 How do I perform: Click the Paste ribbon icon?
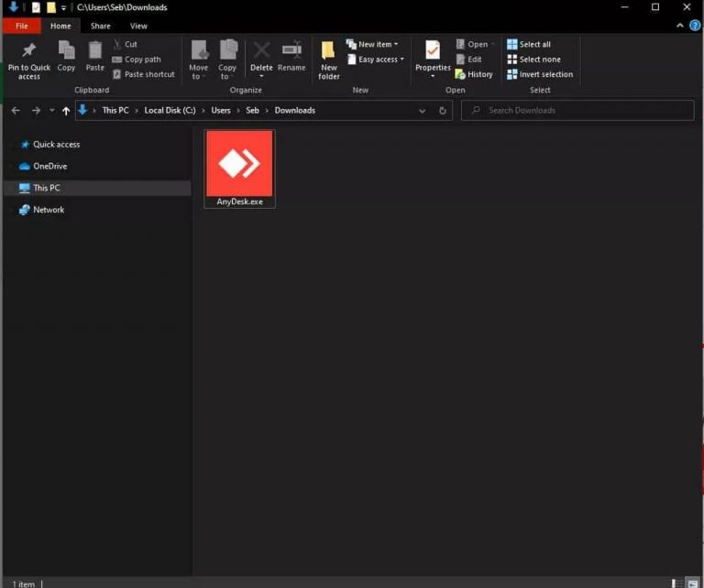[x=94, y=57]
